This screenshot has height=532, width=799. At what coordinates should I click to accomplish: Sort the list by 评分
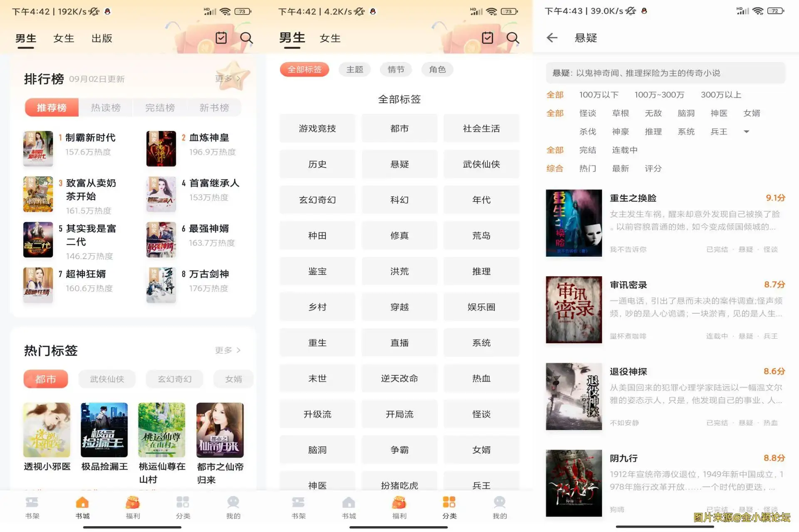pyautogui.click(x=653, y=168)
